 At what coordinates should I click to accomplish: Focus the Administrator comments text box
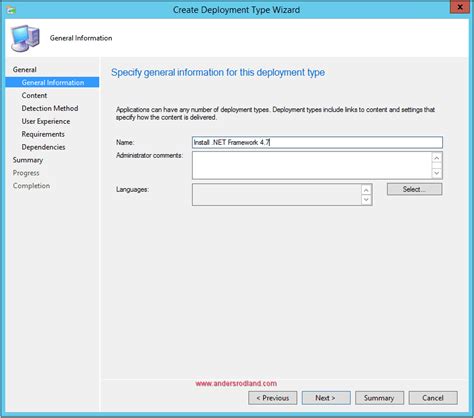(312, 165)
